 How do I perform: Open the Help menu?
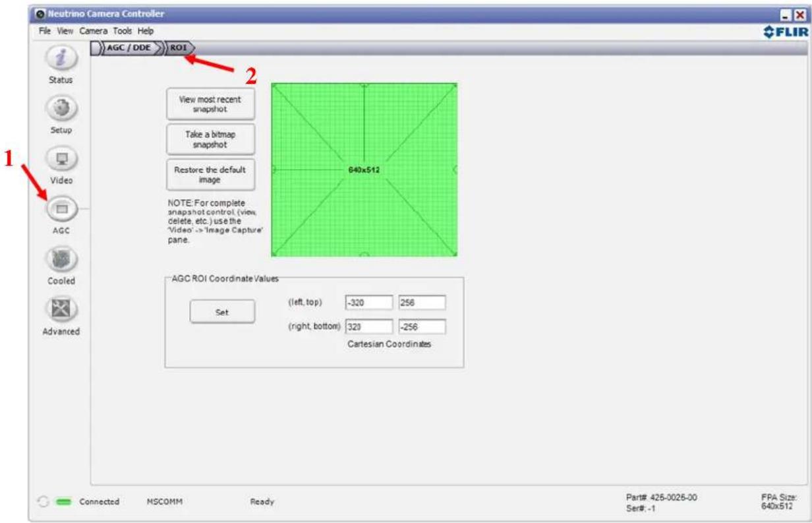[x=146, y=30]
